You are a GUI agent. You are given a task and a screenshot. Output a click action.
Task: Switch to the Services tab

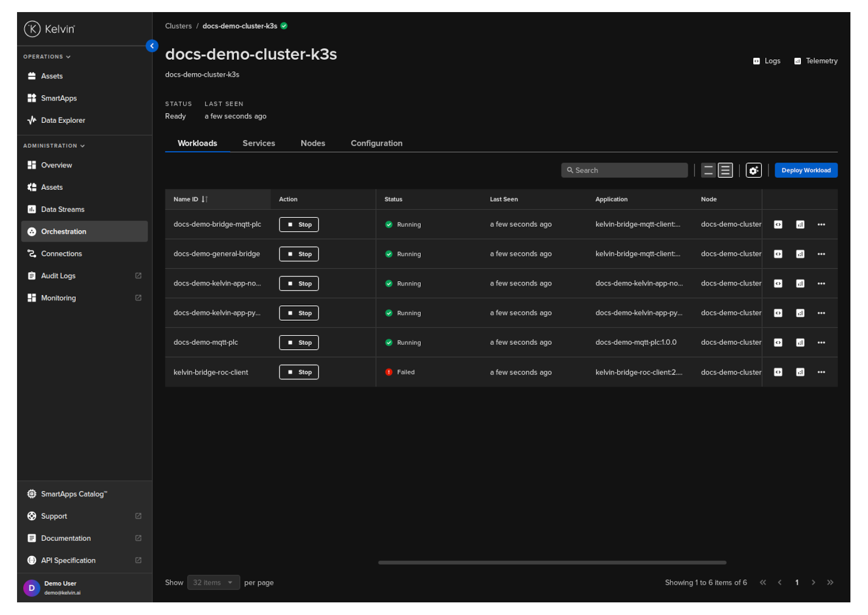click(259, 143)
